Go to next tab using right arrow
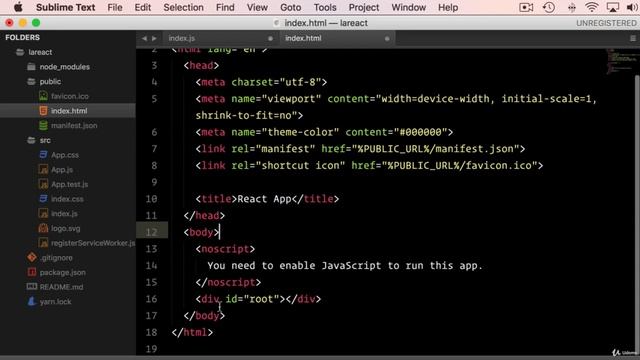Image resolution: width=640 pixels, height=360 pixels. point(154,38)
